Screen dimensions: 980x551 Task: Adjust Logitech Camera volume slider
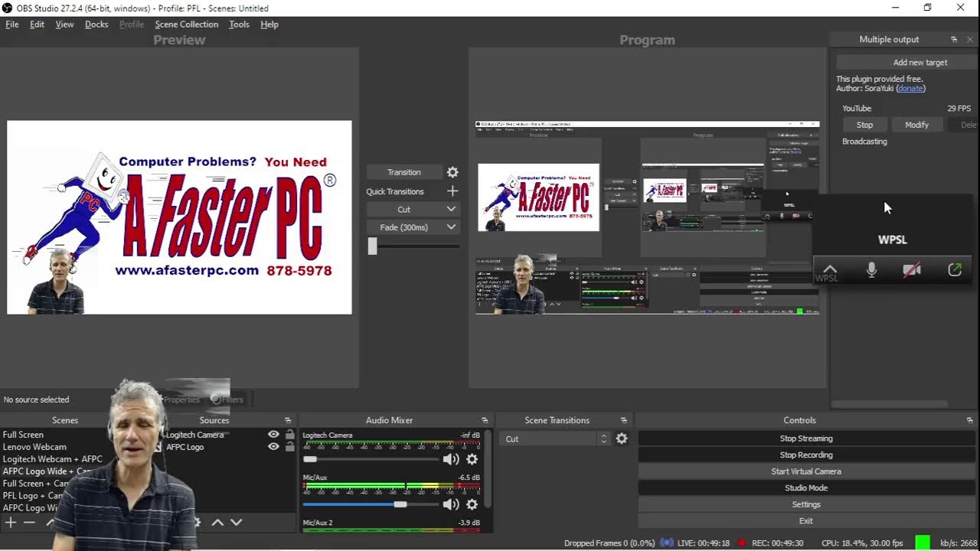pyautogui.click(x=371, y=459)
